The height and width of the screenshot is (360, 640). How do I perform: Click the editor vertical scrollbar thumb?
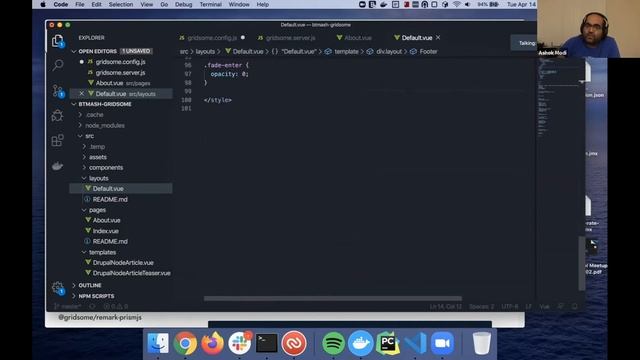click(x=582, y=263)
